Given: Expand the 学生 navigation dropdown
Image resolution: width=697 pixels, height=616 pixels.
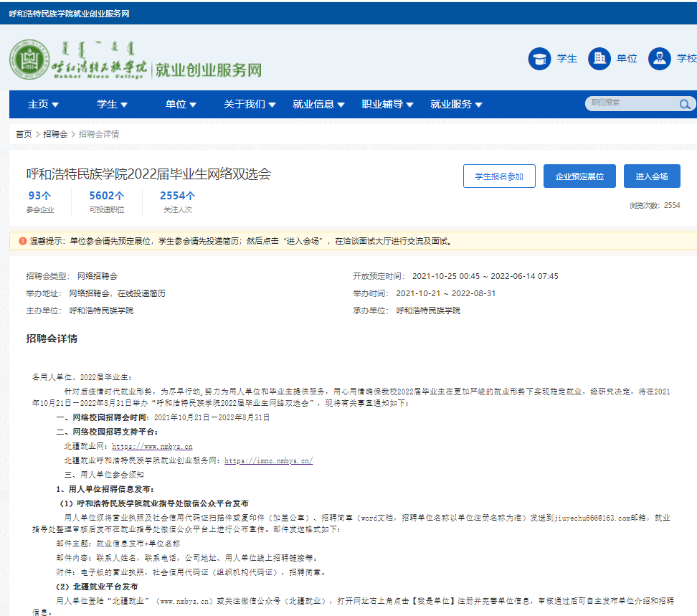Looking at the screenshot, I should tap(112, 105).
